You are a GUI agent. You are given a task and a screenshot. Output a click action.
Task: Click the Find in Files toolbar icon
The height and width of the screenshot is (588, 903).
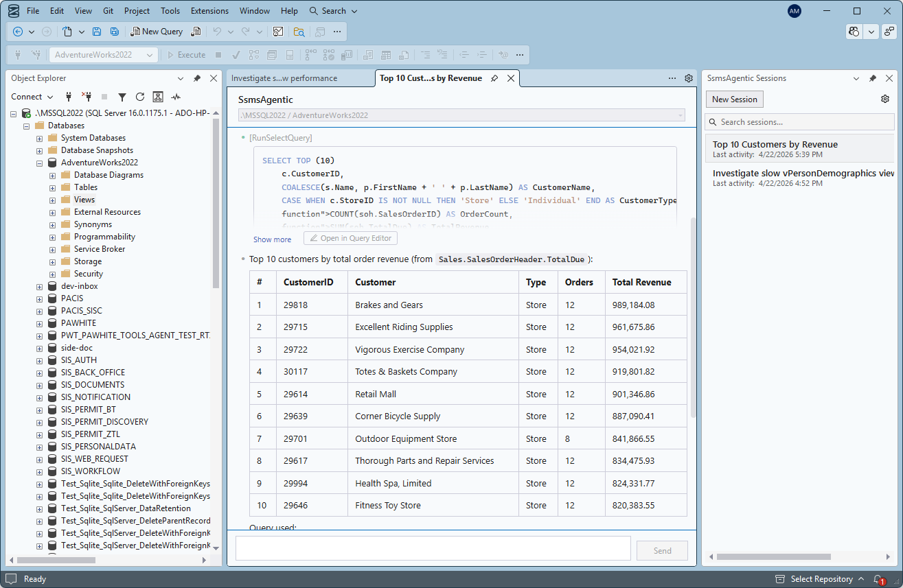(299, 32)
